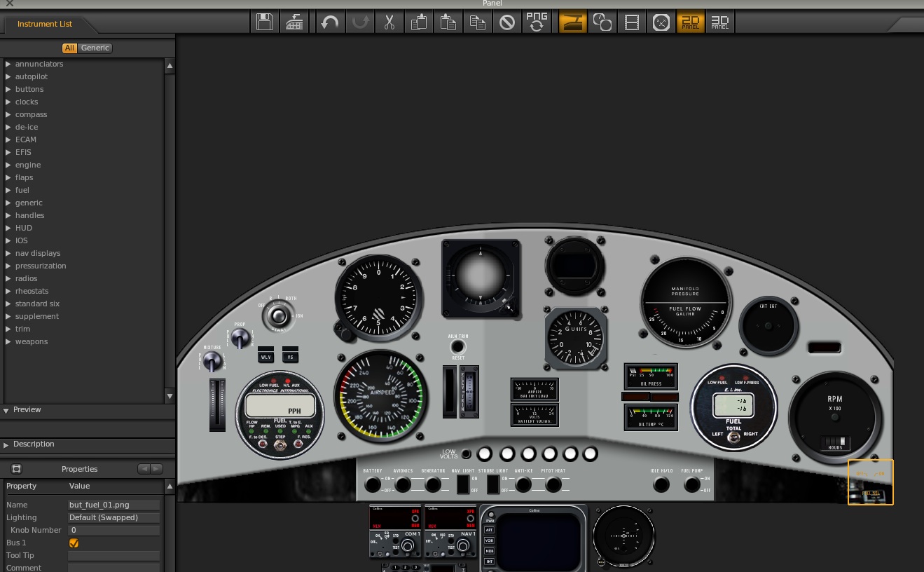Select the radios tree row
Viewport: 924px width, 572px height.
[83, 278]
